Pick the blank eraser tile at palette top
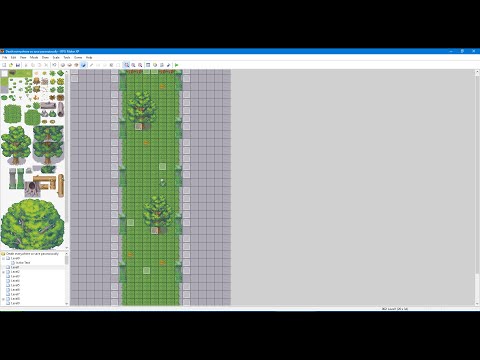This screenshot has height=360, width=480. (x=4, y=73)
